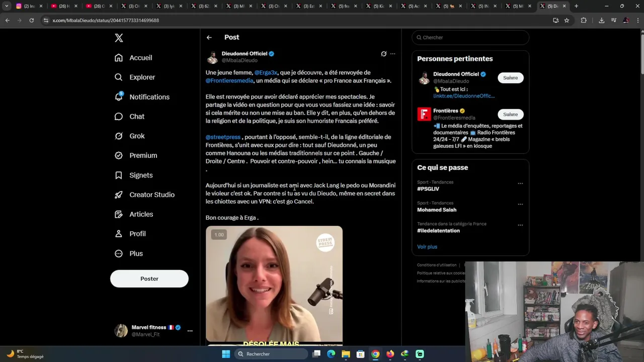Screen dimensions: 644x362
Task: Open more options for Mohamed Salah trend
Action: 520,205
